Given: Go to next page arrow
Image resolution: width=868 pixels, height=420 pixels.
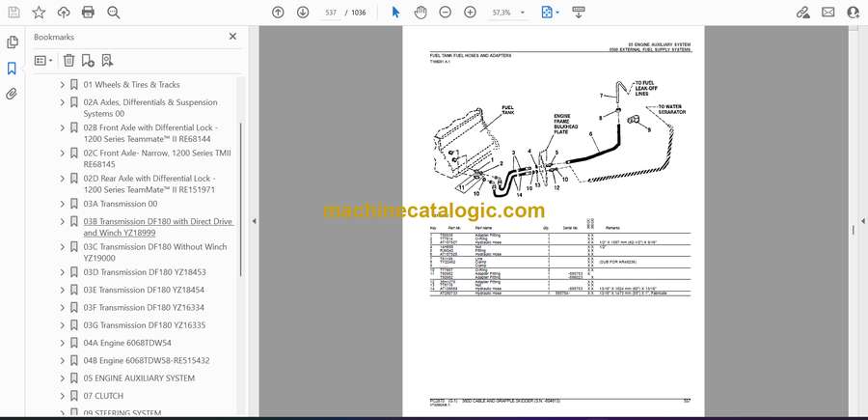Looking at the screenshot, I should pyautogui.click(x=303, y=13).
